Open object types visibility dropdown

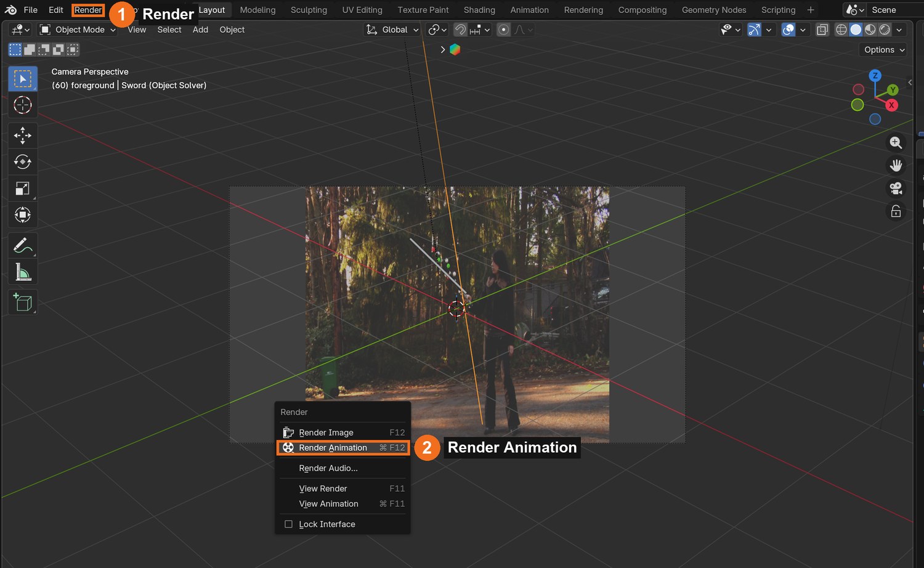pyautogui.click(x=731, y=30)
